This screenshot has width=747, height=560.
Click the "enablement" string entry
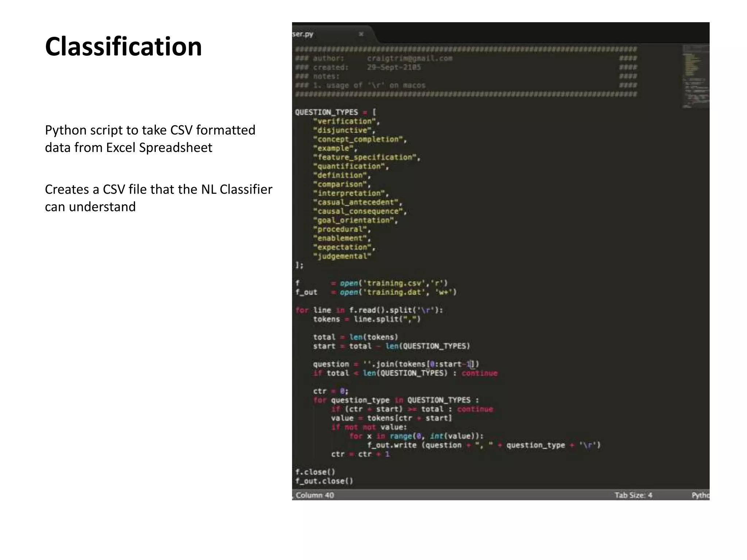(342, 238)
